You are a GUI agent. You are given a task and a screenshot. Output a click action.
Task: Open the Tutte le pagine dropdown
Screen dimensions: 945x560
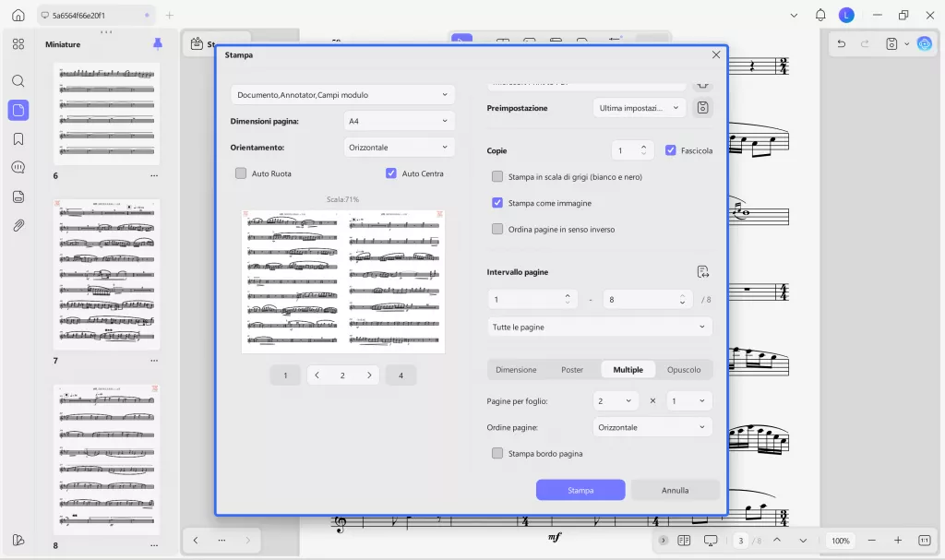(599, 326)
